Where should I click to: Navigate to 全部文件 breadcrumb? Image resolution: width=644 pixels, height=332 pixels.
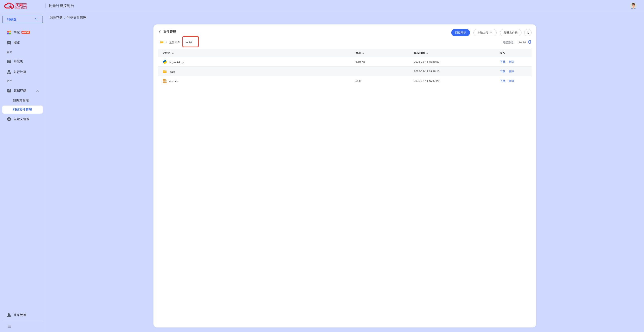174,42
